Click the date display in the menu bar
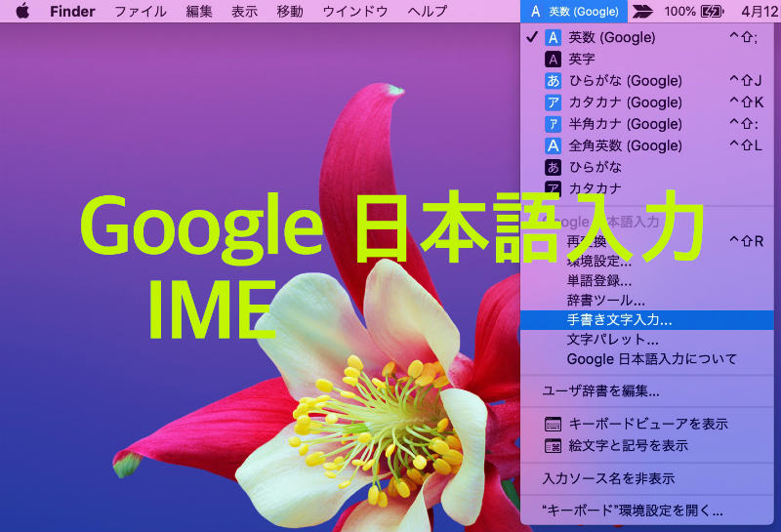This screenshot has height=532, width=781. [x=760, y=11]
